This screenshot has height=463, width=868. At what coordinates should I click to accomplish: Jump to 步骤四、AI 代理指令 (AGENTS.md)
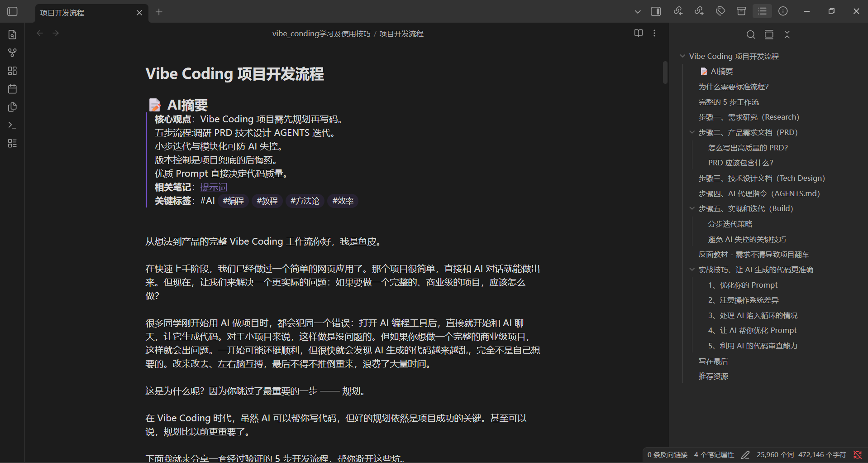click(x=759, y=193)
